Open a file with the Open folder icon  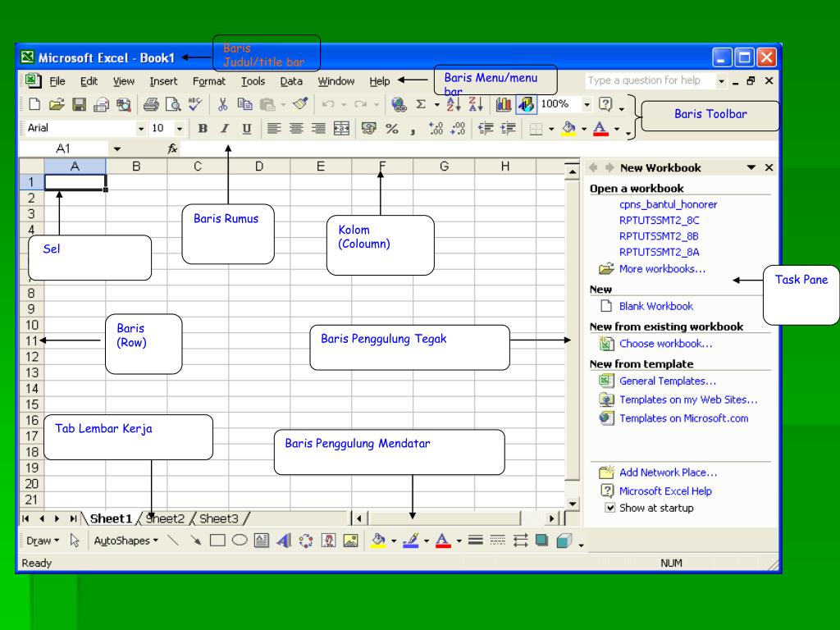click(x=57, y=104)
